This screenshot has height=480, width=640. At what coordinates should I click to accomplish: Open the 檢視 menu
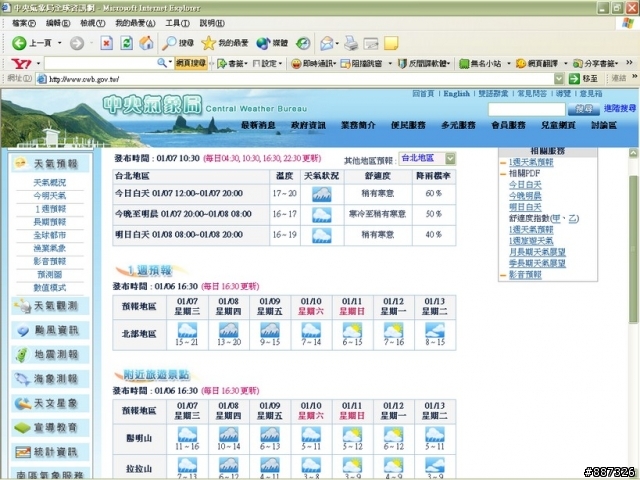pos(93,23)
